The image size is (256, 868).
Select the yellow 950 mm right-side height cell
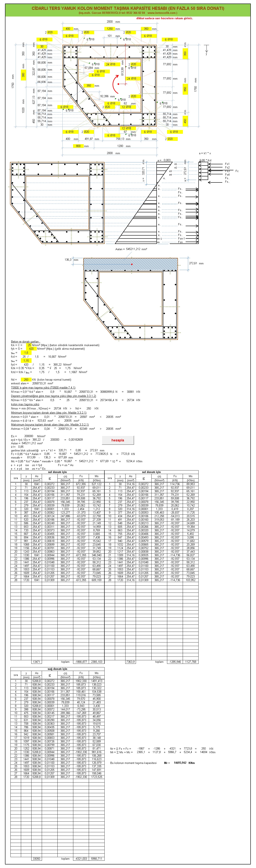click(185, 89)
